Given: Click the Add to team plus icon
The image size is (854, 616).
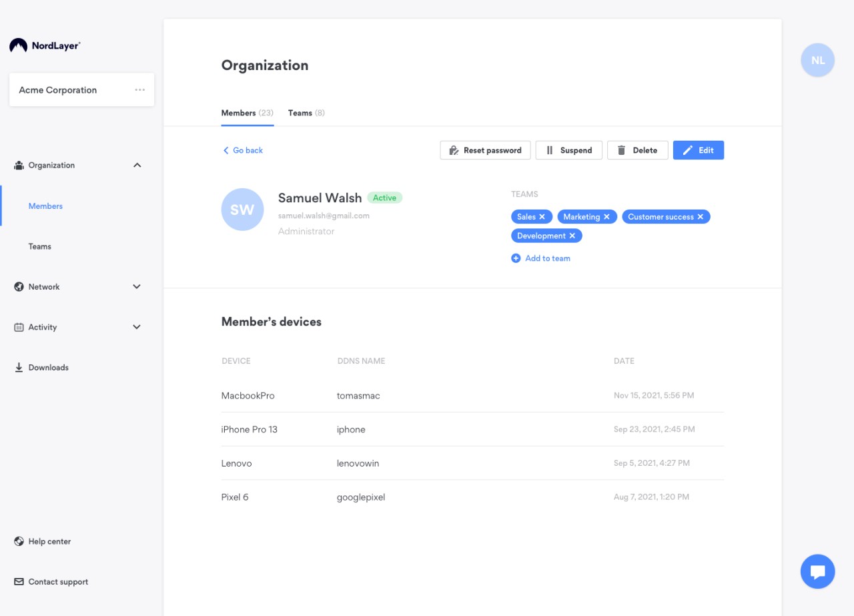Looking at the screenshot, I should coord(516,258).
